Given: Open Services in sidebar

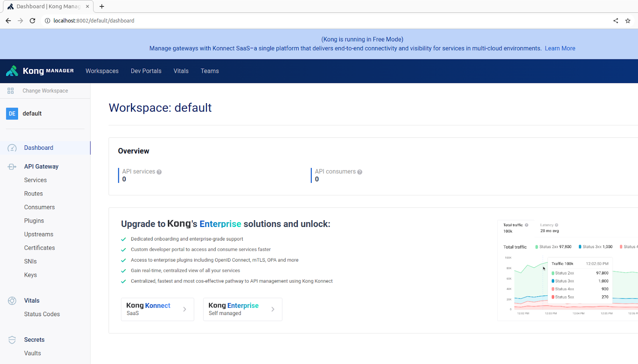Looking at the screenshot, I should click(x=35, y=180).
